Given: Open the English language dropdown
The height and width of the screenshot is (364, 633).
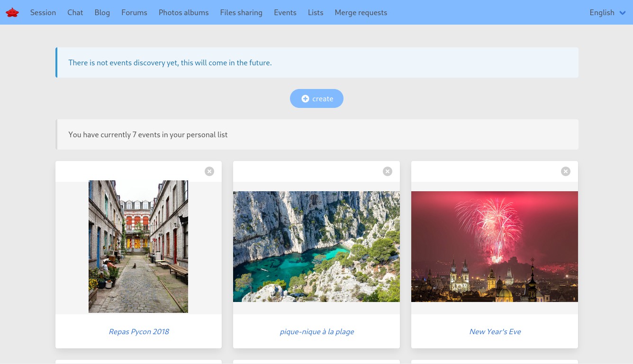Looking at the screenshot, I should (x=607, y=12).
